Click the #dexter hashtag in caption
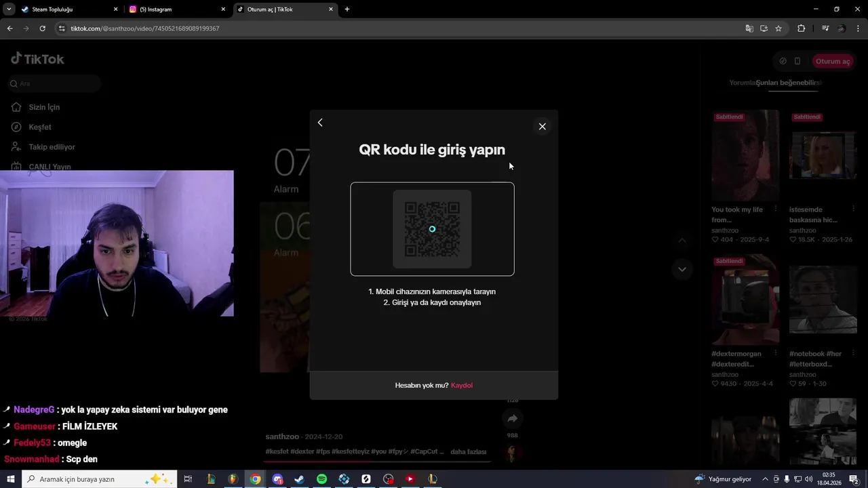Screen dimensions: 868x488 click(302, 451)
